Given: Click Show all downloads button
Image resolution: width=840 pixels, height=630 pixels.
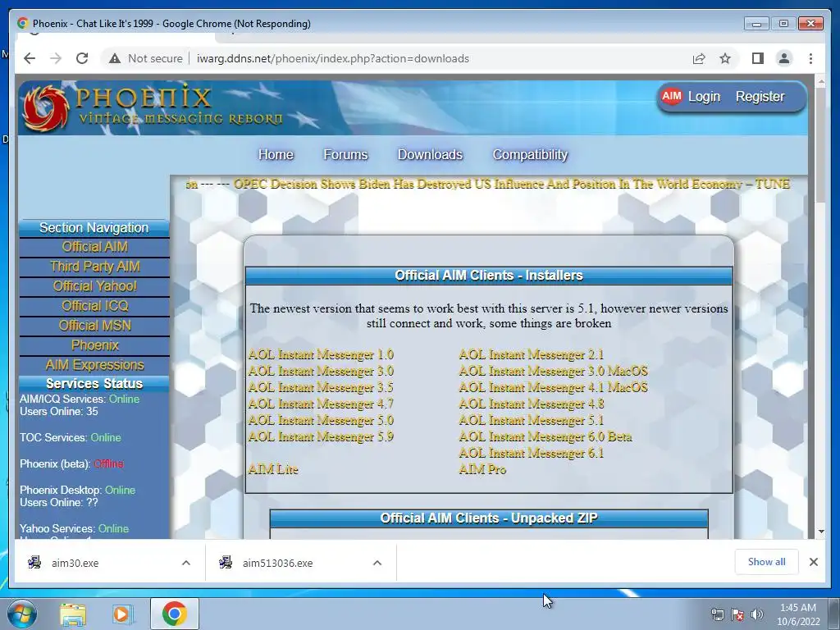Looking at the screenshot, I should click(767, 562).
